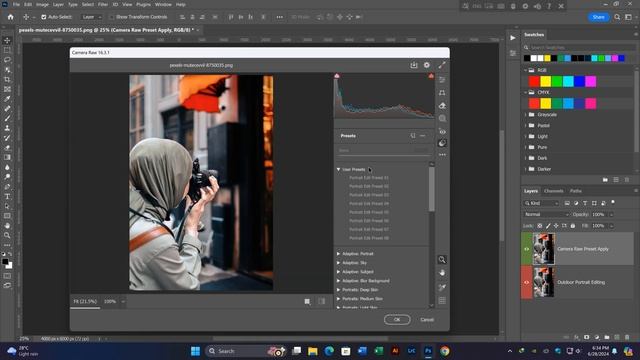640x360 pixels.
Task: Open the Image menu
Action: pos(42,4)
